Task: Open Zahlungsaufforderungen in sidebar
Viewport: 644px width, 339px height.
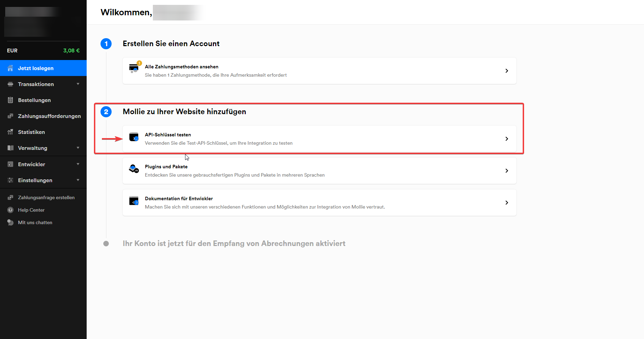Action: tap(43, 116)
